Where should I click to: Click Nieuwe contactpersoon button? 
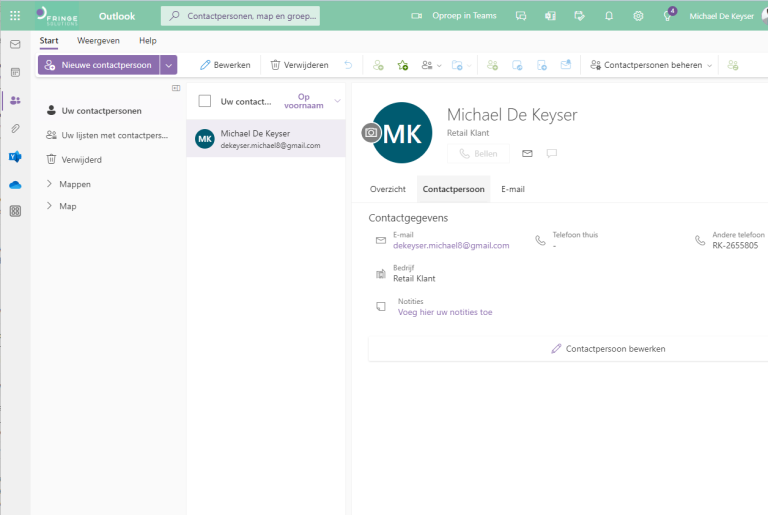(99, 65)
